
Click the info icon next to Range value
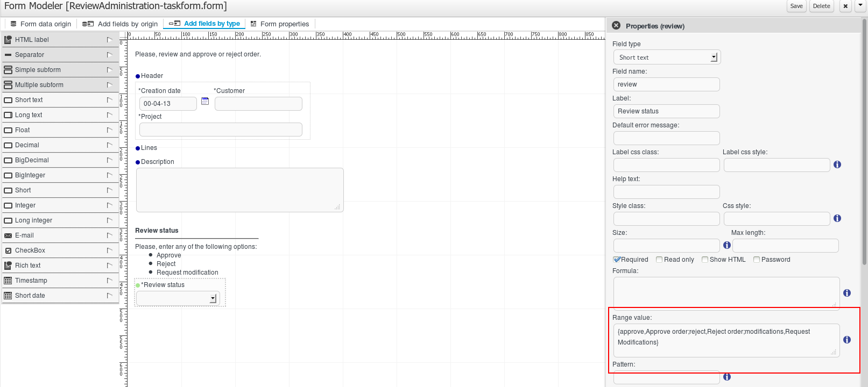point(846,340)
